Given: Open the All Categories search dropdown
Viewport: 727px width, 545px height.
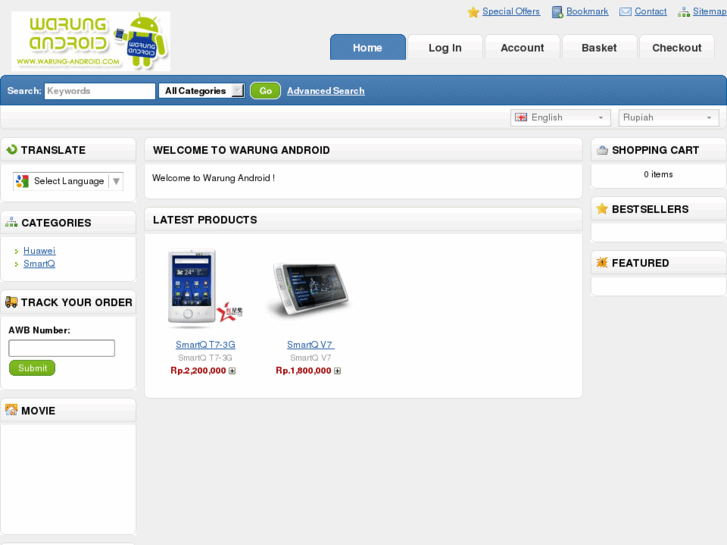Looking at the screenshot, I should point(201,90).
